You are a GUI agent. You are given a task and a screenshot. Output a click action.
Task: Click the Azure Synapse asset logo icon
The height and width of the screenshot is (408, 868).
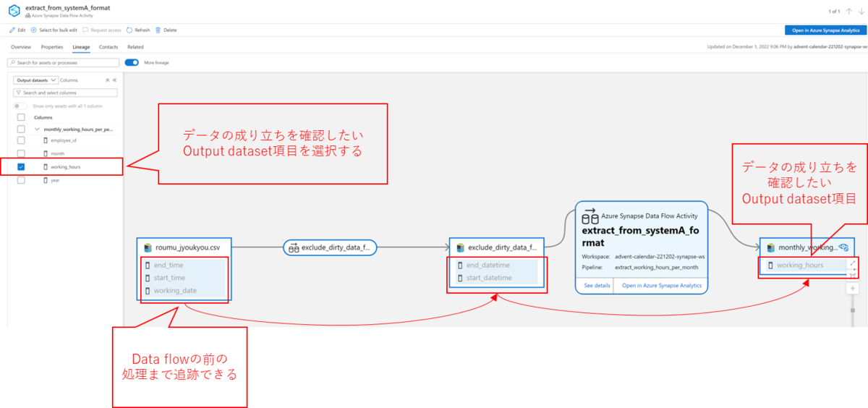(14, 10)
